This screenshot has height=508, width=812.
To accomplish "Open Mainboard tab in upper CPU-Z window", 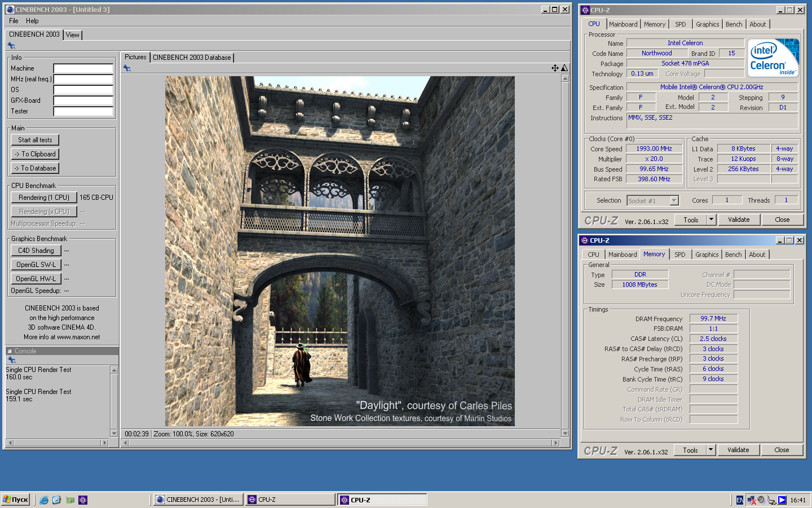I will click(623, 24).
